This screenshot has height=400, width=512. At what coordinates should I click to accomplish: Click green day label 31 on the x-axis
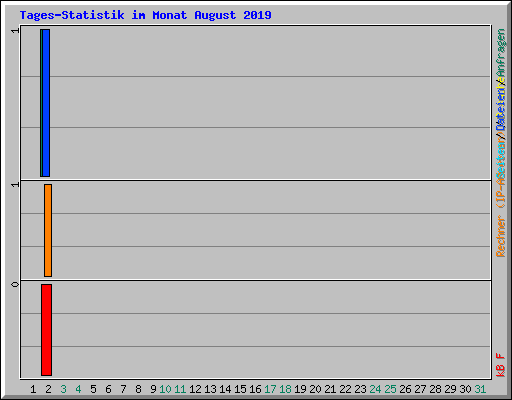tap(480, 389)
